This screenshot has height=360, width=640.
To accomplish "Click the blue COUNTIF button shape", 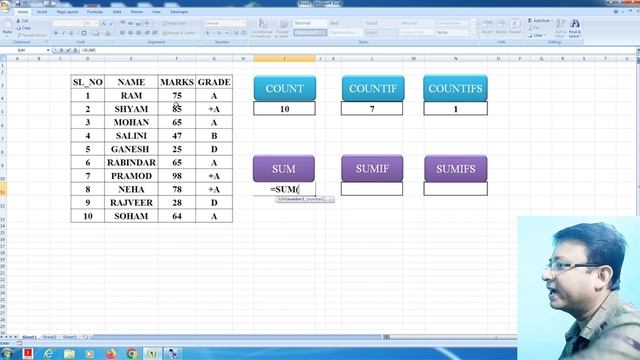I will [x=373, y=88].
